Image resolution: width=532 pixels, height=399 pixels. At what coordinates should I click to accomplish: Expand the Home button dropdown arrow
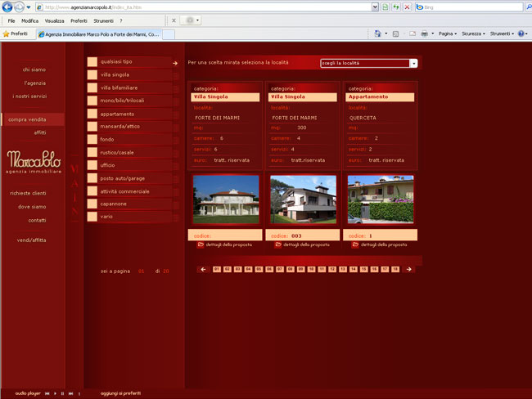pyautogui.click(x=386, y=34)
